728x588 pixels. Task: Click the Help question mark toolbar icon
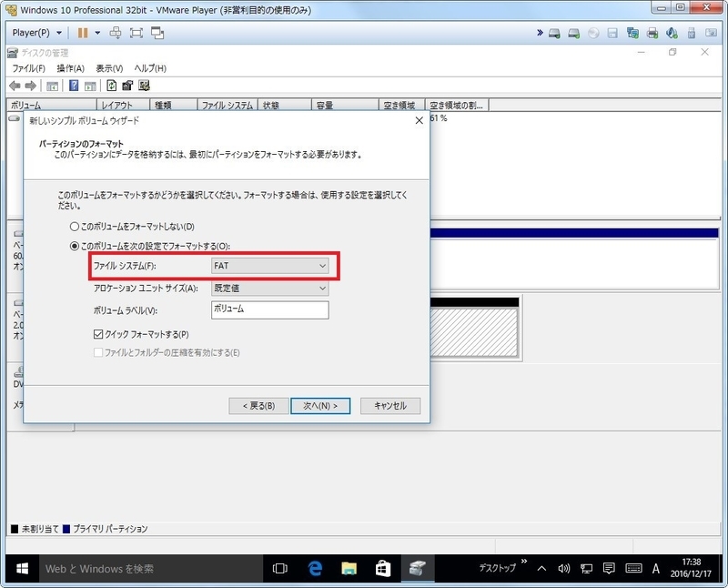(x=74, y=86)
